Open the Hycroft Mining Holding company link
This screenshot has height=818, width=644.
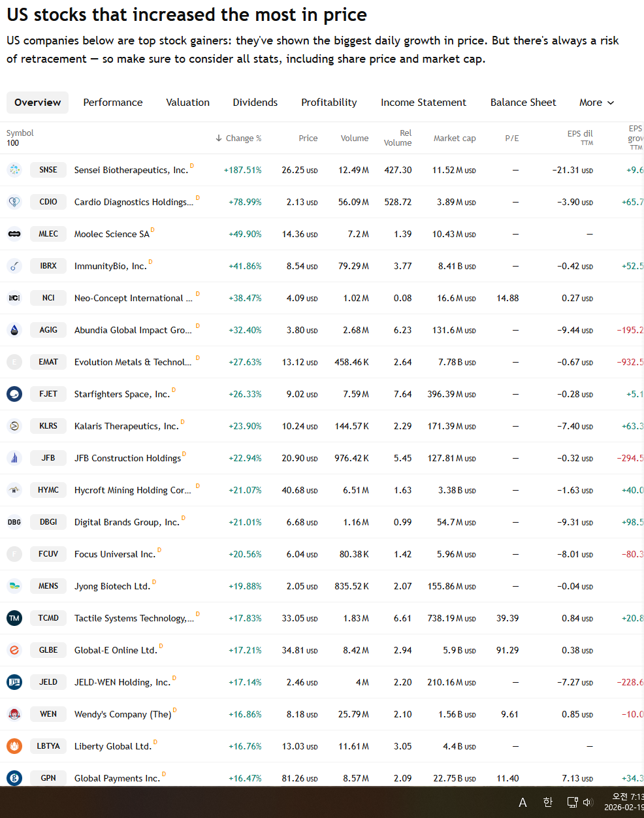(133, 490)
